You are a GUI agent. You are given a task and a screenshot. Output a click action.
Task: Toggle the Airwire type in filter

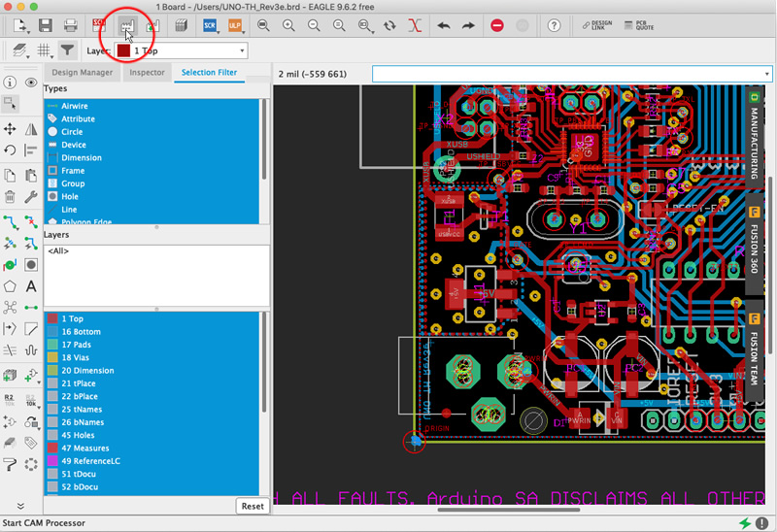pyautogui.click(x=152, y=106)
